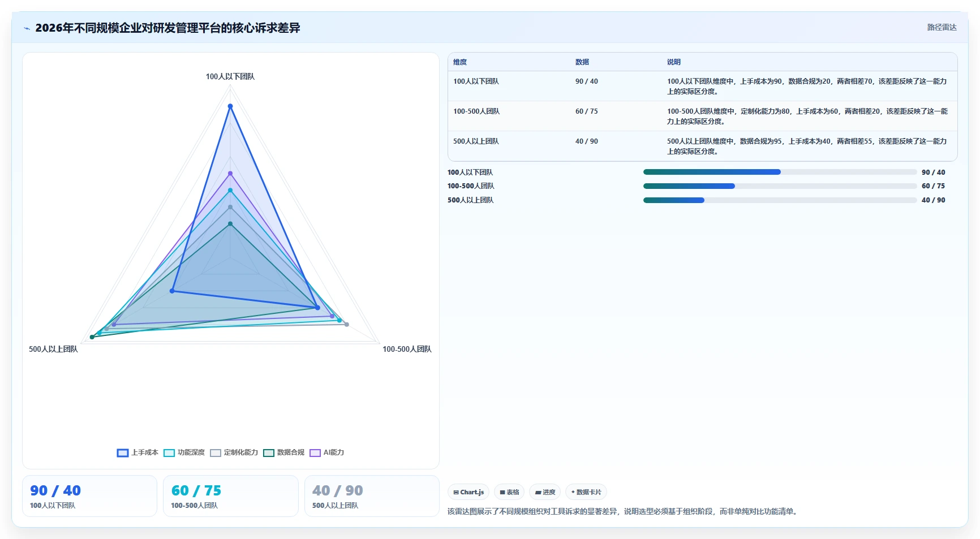Click the footer summary text 该雷达图展示了
Screen dimensions: 980x539
tap(623, 511)
